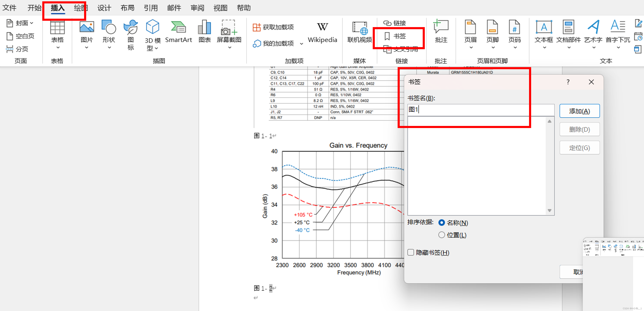Insert a 3D model (3D 模型)
644x311 pixels.
coord(152,35)
